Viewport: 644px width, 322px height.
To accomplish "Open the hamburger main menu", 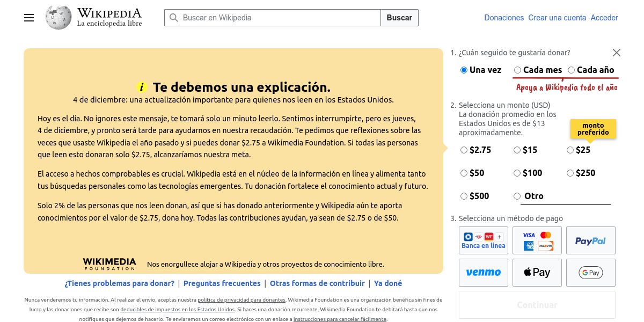I will click(x=29, y=18).
